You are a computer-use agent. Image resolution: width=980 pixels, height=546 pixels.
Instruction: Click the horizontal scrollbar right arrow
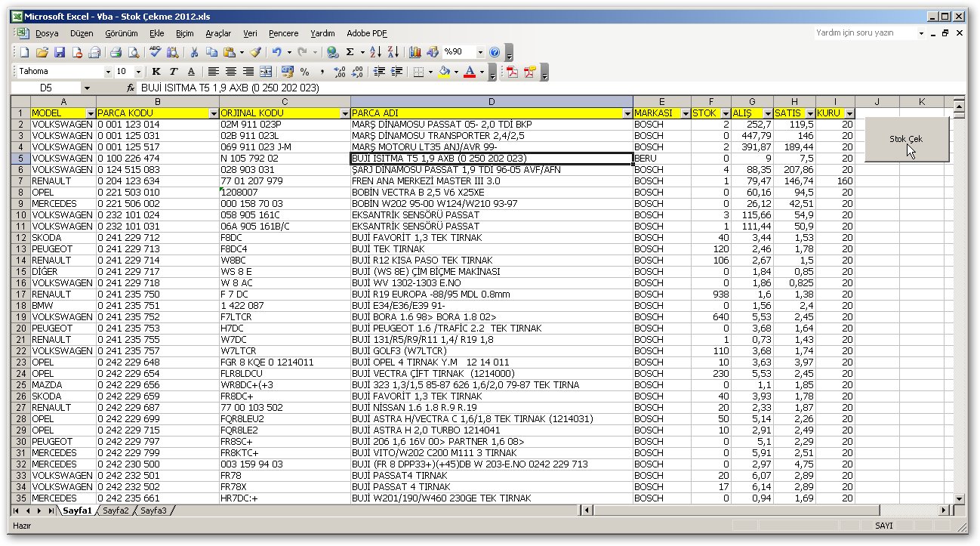944,511
